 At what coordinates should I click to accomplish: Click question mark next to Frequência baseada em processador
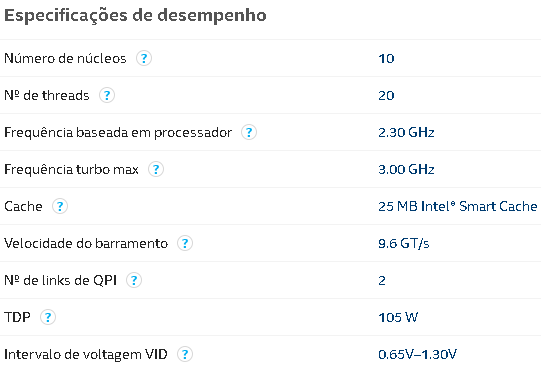tap(249, 132)
